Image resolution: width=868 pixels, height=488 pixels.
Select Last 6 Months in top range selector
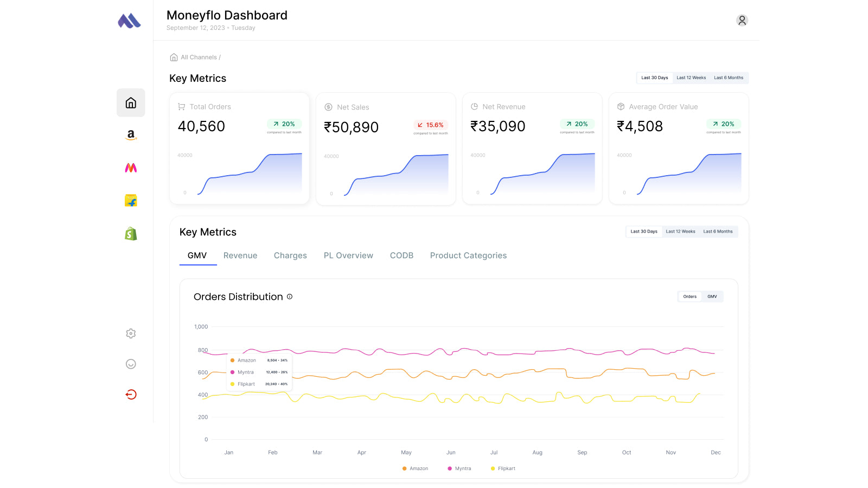point(728,78)
